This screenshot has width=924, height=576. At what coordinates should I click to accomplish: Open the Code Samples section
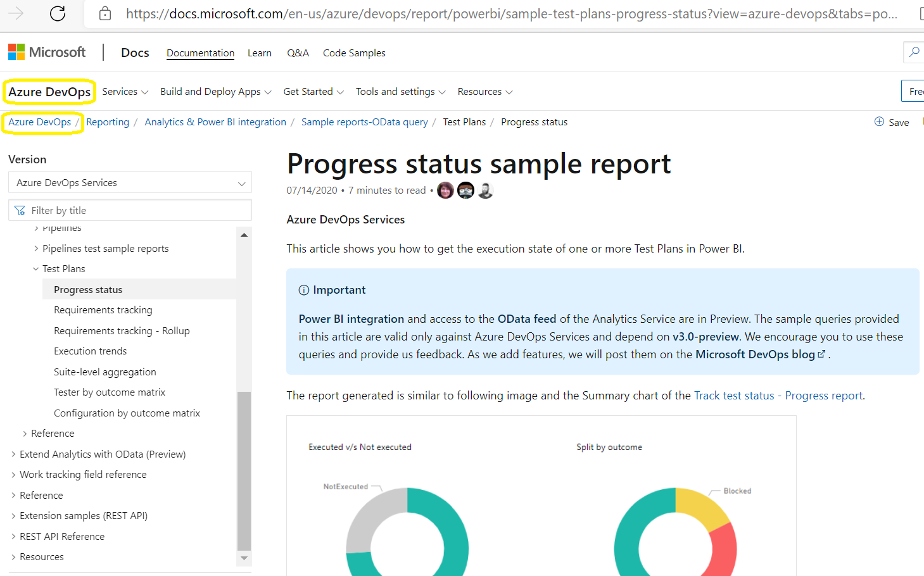[x=354, y=53]
